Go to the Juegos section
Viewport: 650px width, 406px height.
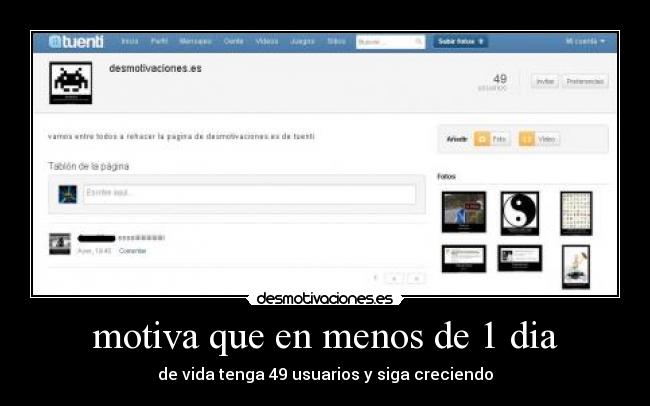(x=302, y=42)
